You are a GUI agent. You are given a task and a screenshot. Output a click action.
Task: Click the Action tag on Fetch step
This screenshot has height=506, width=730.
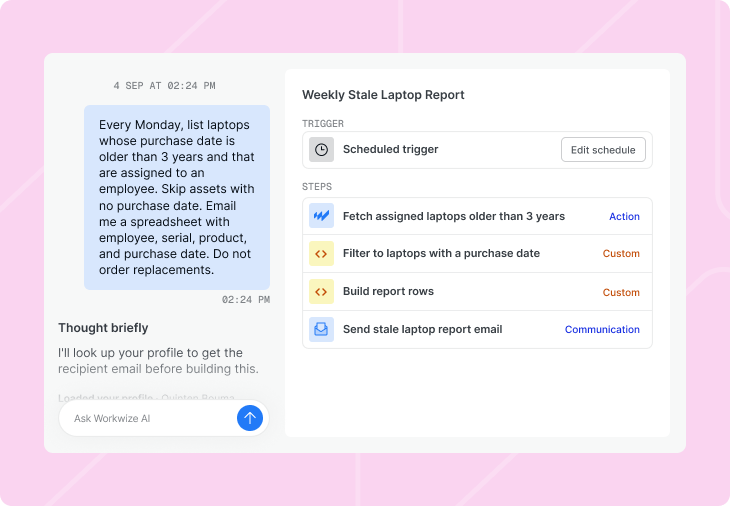tap(624, 216)
